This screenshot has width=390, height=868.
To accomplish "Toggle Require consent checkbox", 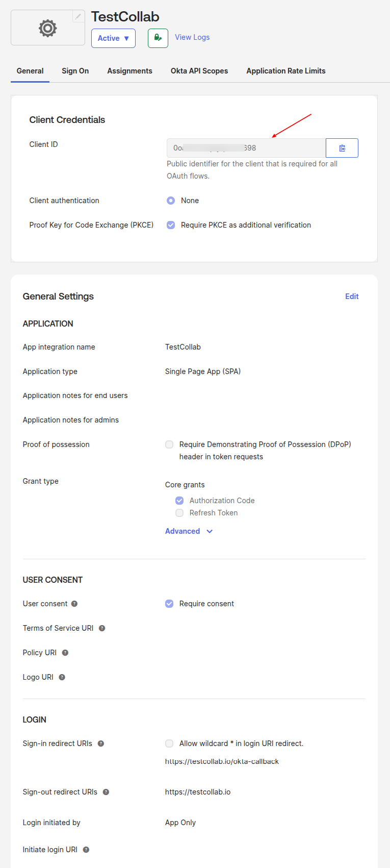I will click(x=169, y=604).
